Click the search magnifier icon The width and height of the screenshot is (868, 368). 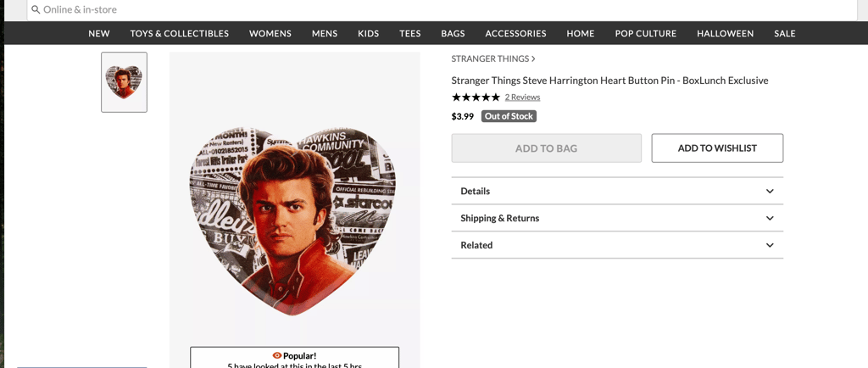tap(36, 10)
